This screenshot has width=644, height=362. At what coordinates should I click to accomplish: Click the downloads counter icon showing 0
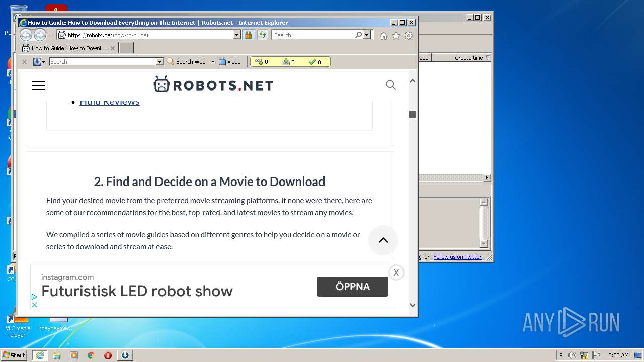click(x=286, y=62)
